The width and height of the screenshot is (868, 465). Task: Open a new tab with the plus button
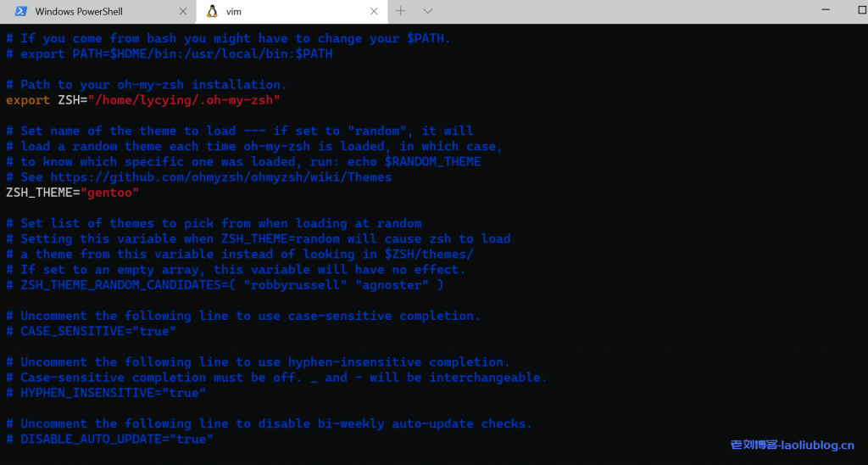[400, 11]
